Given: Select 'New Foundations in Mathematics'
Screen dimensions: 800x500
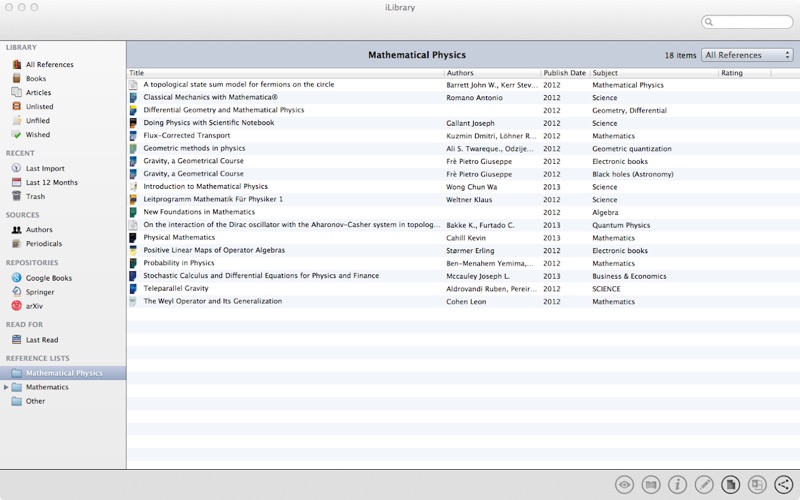Looking at the screenshot, I should [x=463, y=212].
